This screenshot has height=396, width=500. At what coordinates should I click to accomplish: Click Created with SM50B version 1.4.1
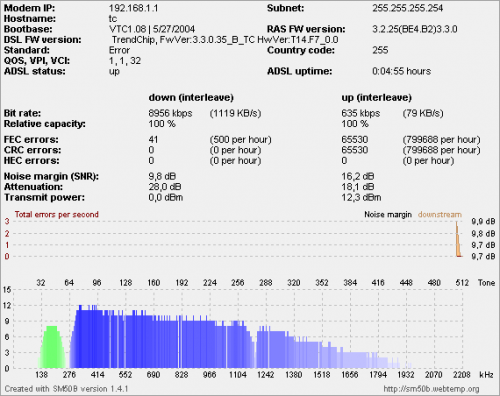tap(66, 389)
